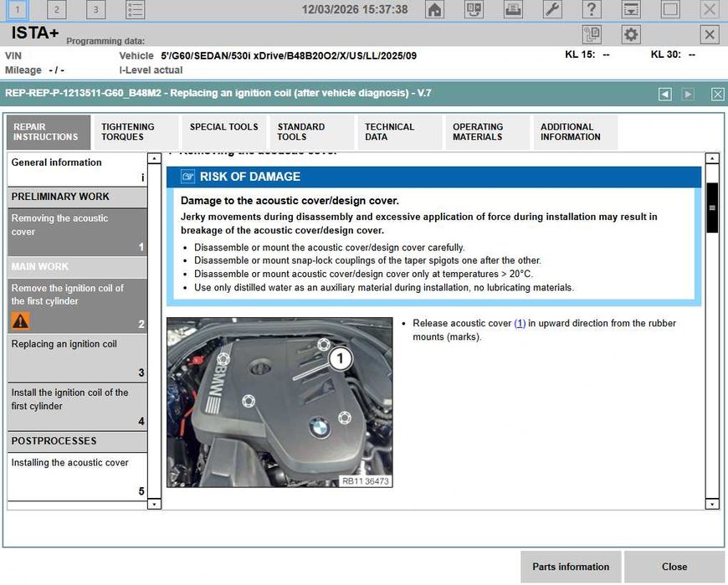This screenshot has width=728, height=585.
Task: Click the date and time display
Action: click(355, 9)
